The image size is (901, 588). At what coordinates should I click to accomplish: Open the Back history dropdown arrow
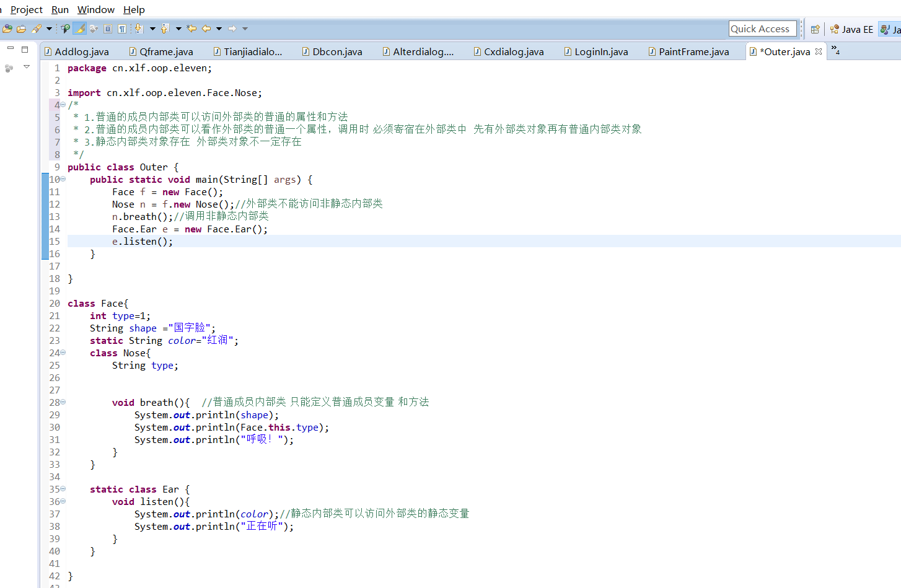pyautogui.click(x=219, y=29)
